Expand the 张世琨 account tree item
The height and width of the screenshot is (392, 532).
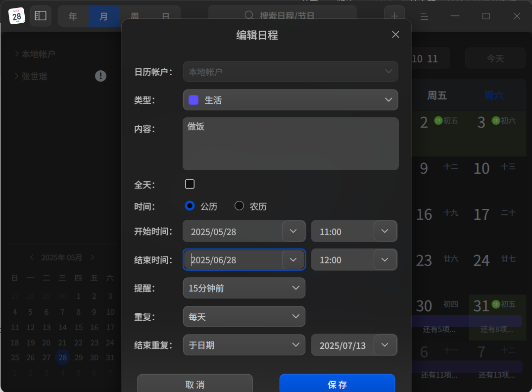(x=17, y=76)
